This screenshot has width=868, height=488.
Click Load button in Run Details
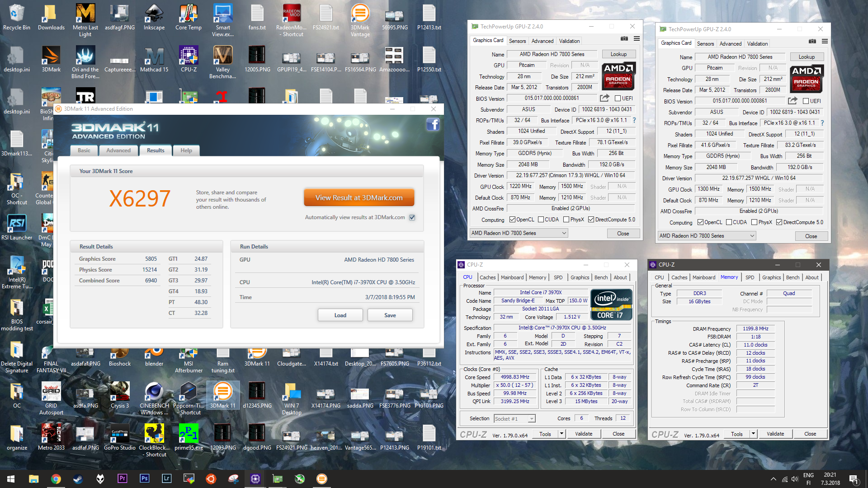point(340,315)
